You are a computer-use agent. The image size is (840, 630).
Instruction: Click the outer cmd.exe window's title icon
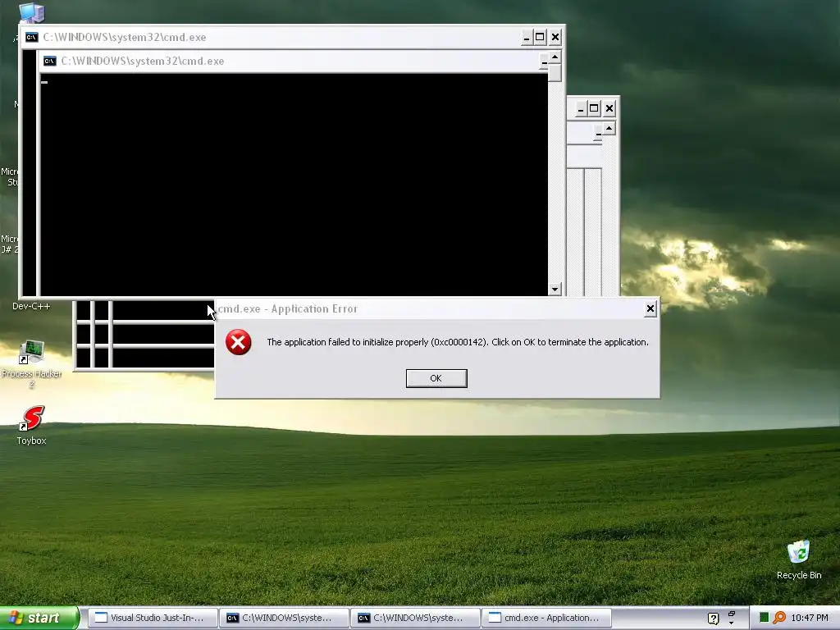(32, 37)
